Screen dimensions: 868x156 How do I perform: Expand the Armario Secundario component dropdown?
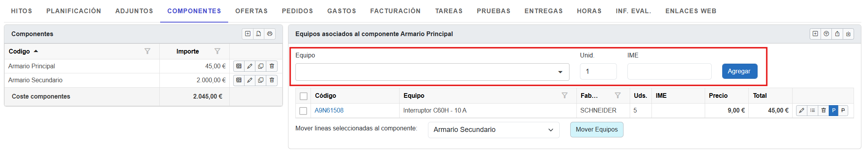pyautogui.click(x=493, y=130)
